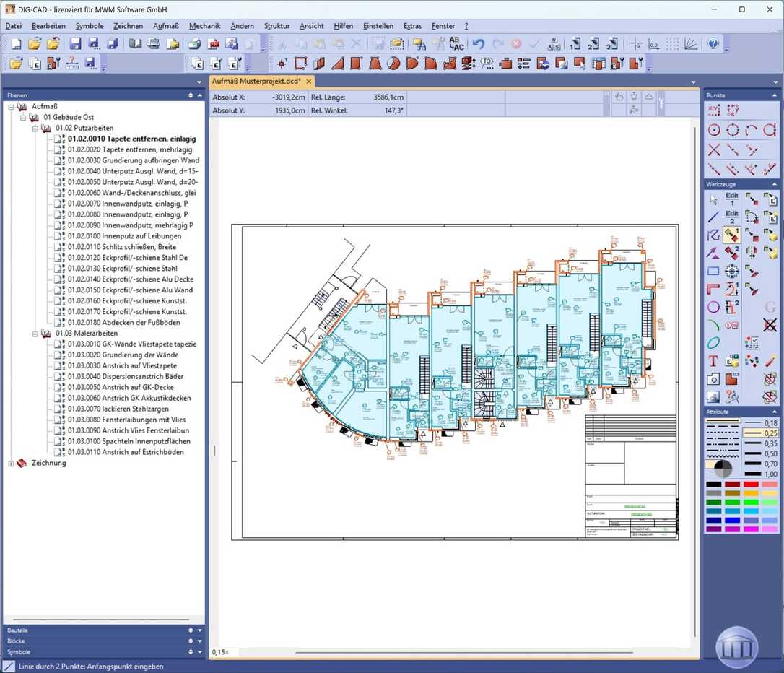784x673 pixels.
Task: Open the Einstellen menu
Action: click(378, 26)
